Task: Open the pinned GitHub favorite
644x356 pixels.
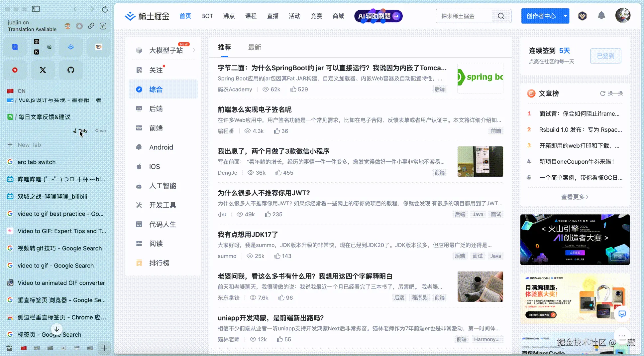Action: click(x=71, y=70)
